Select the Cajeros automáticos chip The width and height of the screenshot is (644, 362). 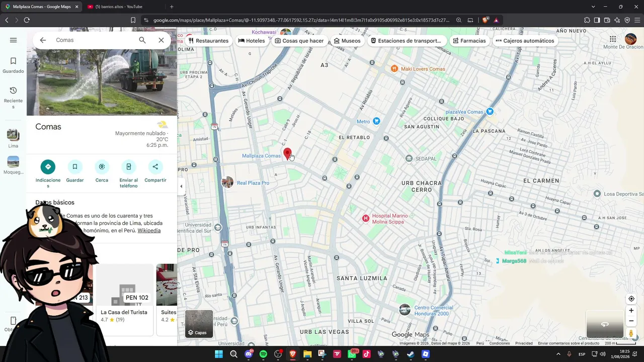(525, 41)
